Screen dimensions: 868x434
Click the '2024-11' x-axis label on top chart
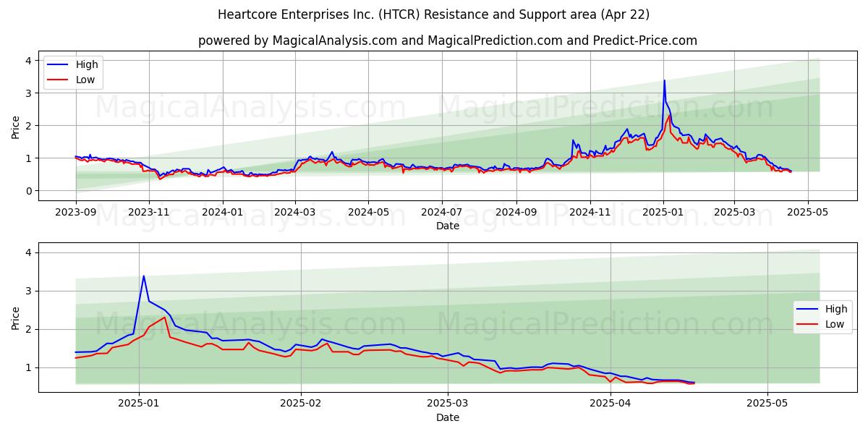(590, 213)
